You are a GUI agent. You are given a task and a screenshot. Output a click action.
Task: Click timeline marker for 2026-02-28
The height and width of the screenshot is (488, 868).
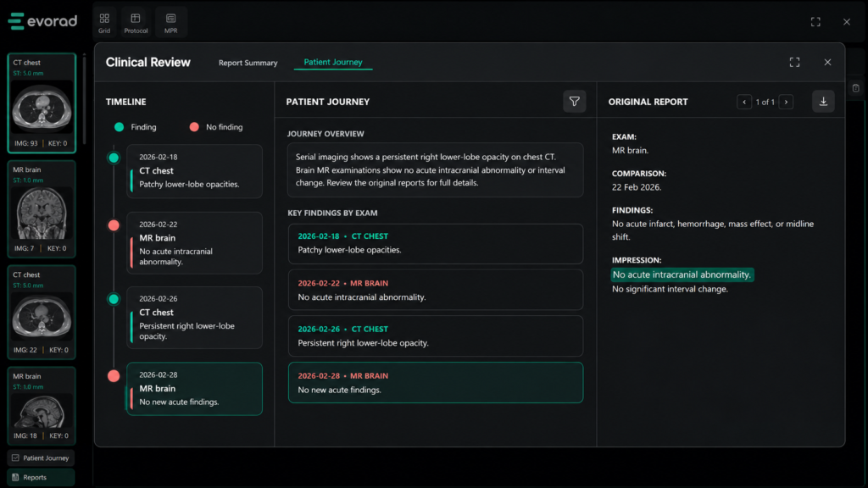[114, 376]
